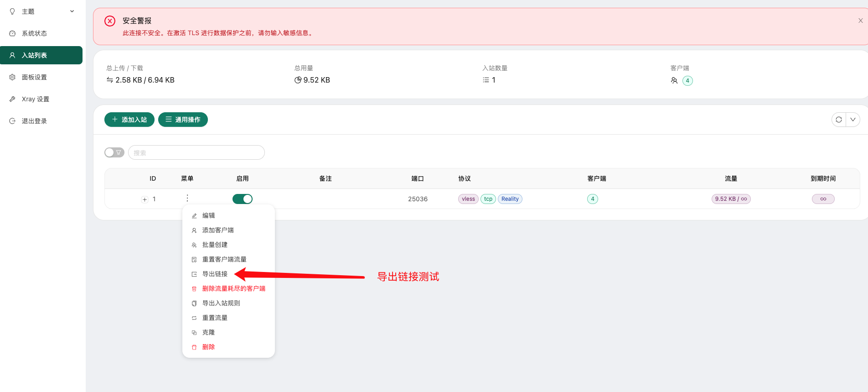This screenshot has width=868, height=392.
Task: Click the red error icon in alert
Action: (110, 21)
